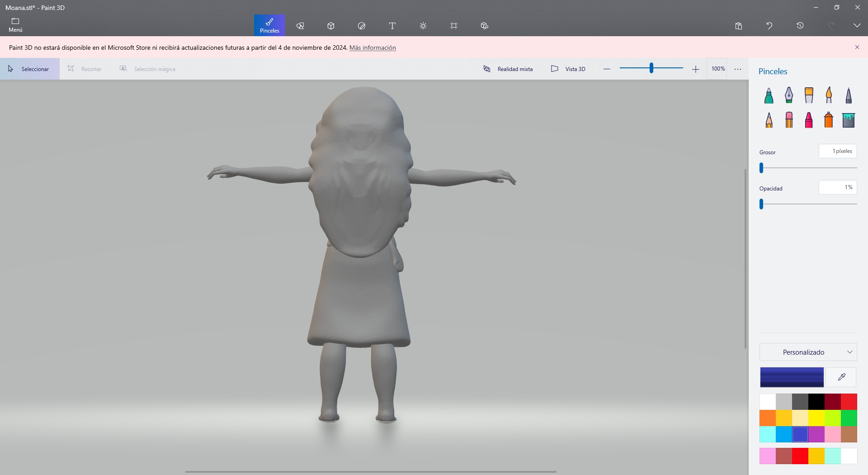The image size is (868, 475).
Task: Pick the aquamarine custom swatch in bottom row
Action: (x=833, y=456)
